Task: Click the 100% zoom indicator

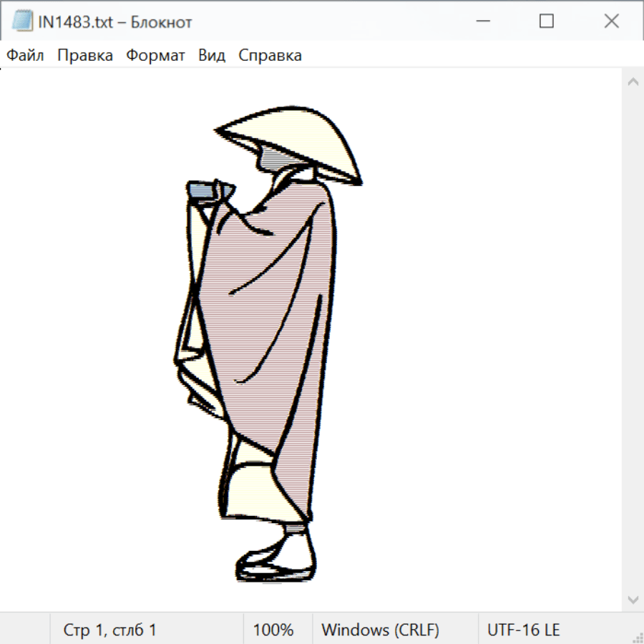Action: coord(273,630)
